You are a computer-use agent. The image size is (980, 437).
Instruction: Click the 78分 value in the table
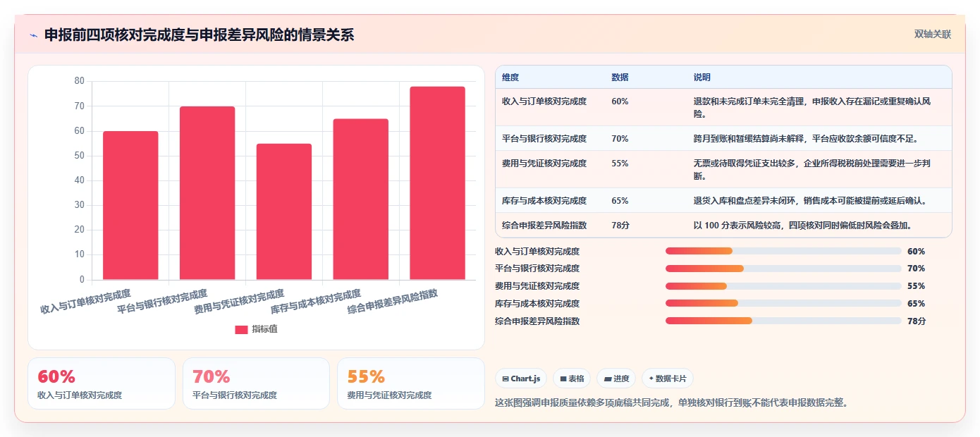click(x=620, y=226)
